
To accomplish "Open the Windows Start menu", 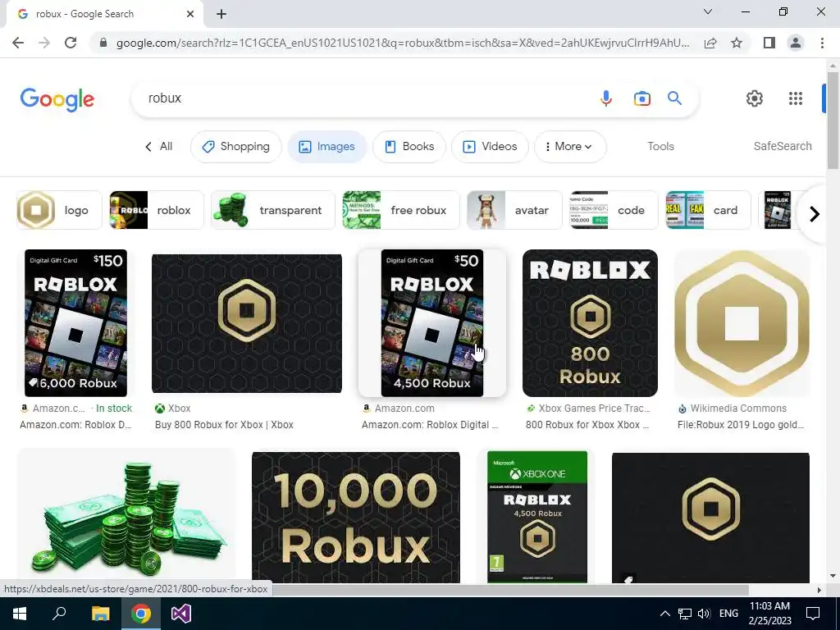I will point(20,614).
